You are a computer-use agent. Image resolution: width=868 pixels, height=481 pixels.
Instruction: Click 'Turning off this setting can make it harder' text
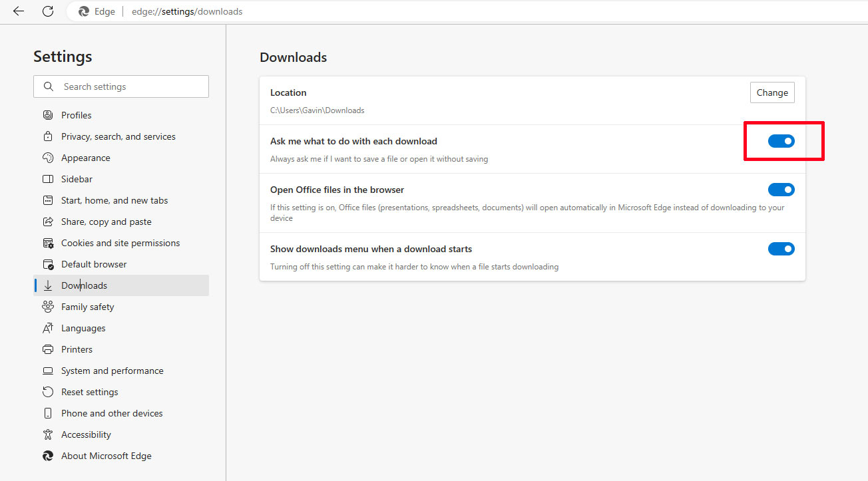(x=414, y=267)
